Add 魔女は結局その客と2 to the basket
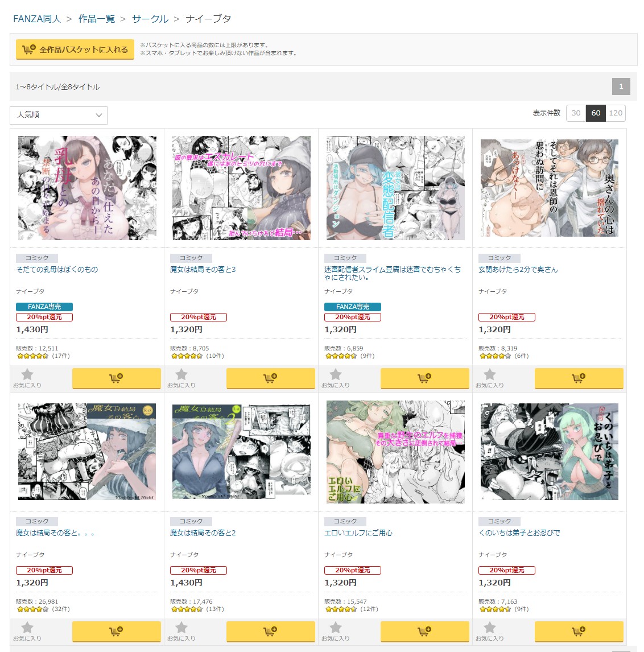 (x=270, y=631)
